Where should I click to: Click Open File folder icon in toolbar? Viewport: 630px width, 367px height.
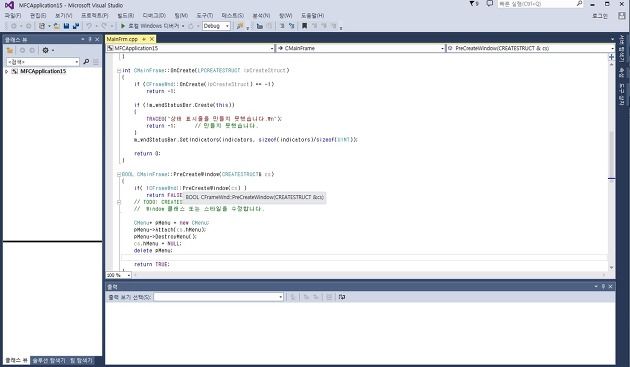coord(57,26)
